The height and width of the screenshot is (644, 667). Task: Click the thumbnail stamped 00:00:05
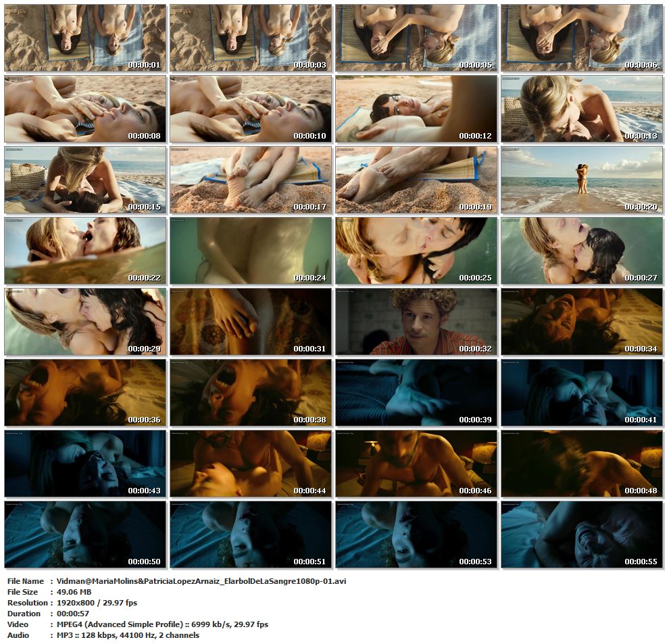[416, 38]
